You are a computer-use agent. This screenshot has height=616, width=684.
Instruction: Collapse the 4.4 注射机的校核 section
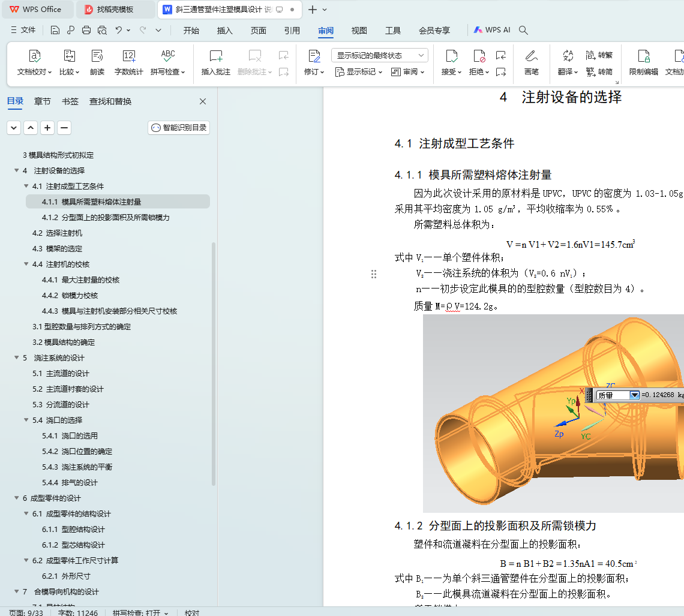coord(26,264)
